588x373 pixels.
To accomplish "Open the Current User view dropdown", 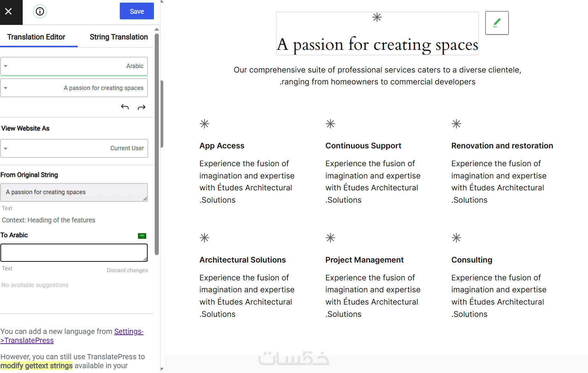I will click(x=74, y=148).
